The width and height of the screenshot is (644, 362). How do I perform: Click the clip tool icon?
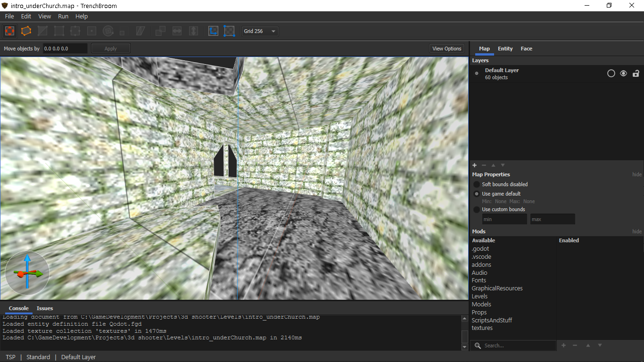coord(42,31)
